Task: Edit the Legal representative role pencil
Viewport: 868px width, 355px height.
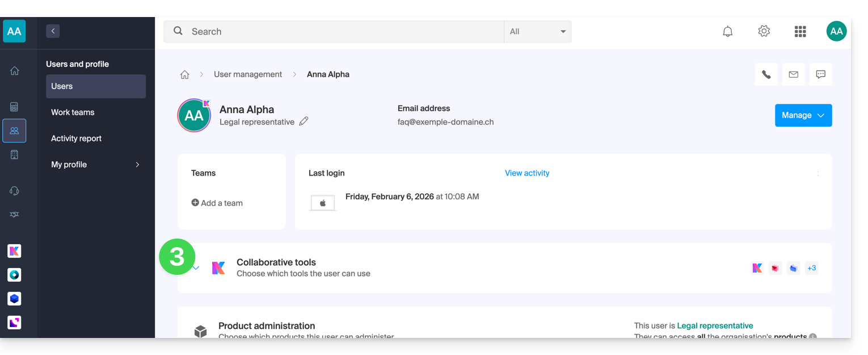Action: point(304,122)
